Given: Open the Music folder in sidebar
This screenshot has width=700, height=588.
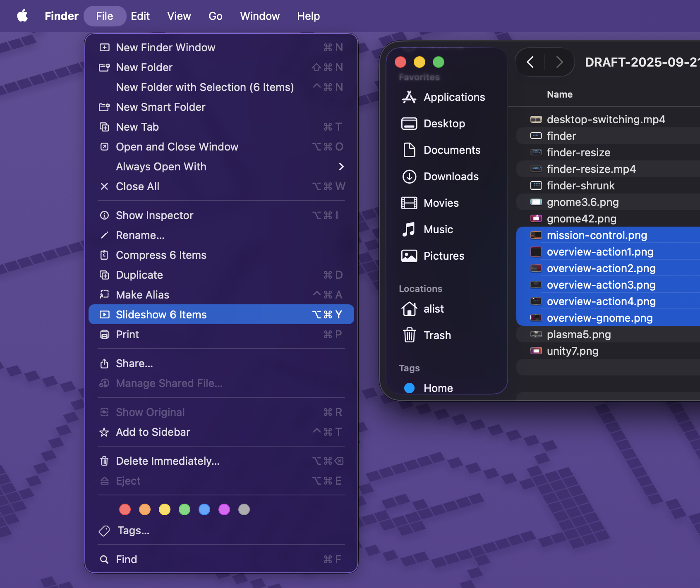Looking at the screenshot, I should [x=438, y=229].
